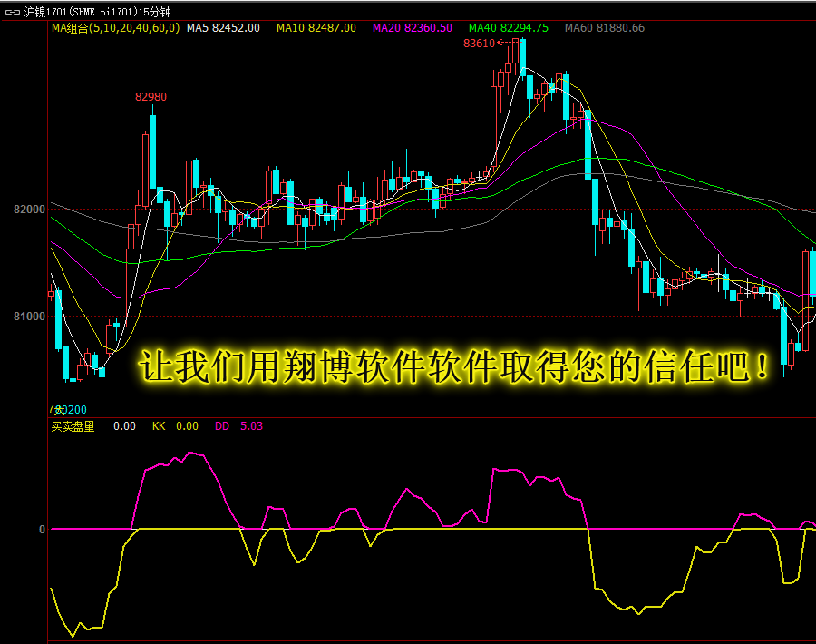Select the MA20 82360.50 label
Image resolution: width=816 pixels, height=644 pixels.
(x=413, y=28)
